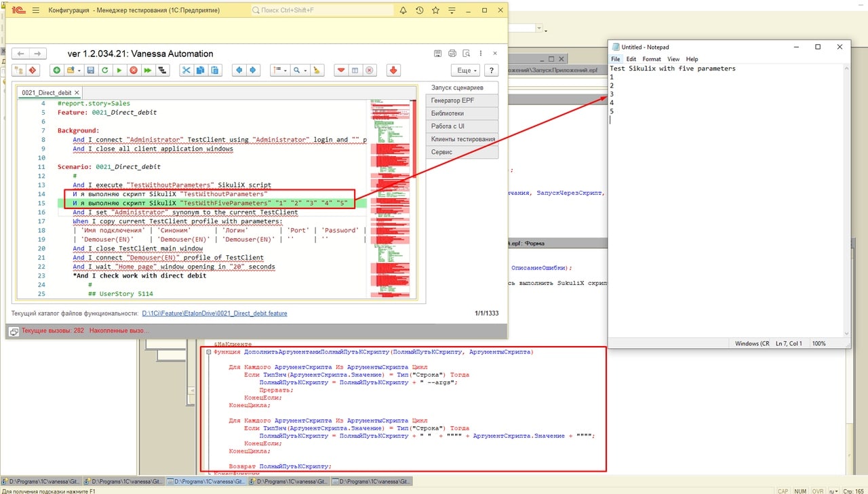Switch to Сервис tab
The width and height of the screenshot is (868, 494).
462,152
